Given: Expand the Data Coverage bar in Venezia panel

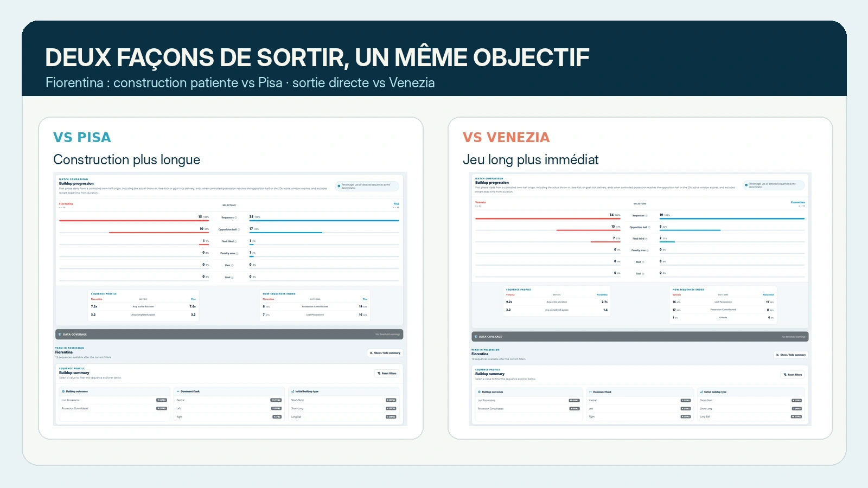Looking at the screenshot, I should coord(640,337).
